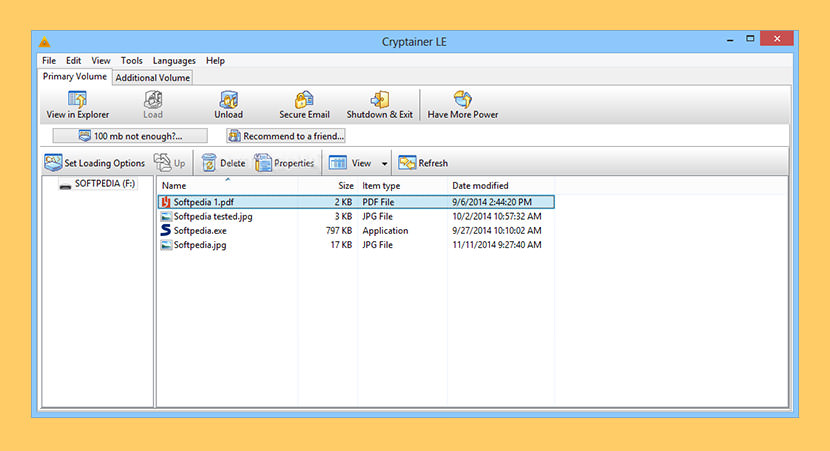Click the Have More Power icon
This screenshot has width=830, height=451.
[x=463, y=99]
